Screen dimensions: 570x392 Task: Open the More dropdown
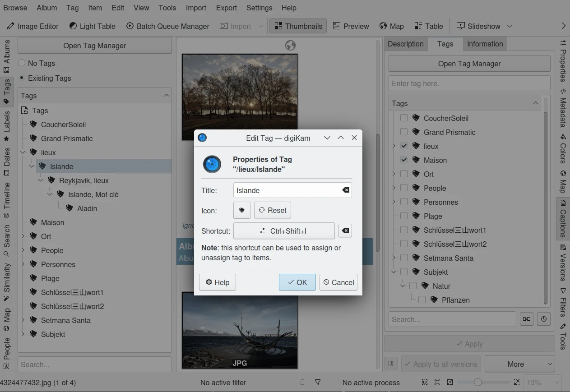coord(519,364)
